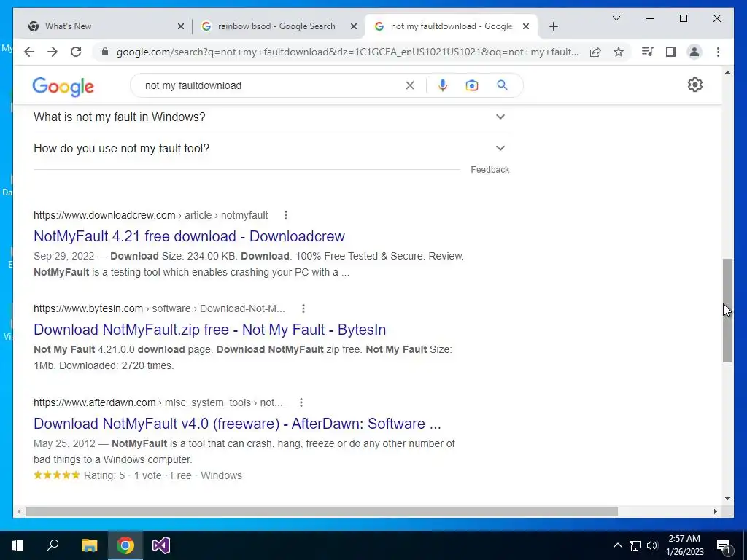Click the downloadcrew.com URL breadcrumb
Viewport: 747px width, 560px height.
[x=150, y=215]
